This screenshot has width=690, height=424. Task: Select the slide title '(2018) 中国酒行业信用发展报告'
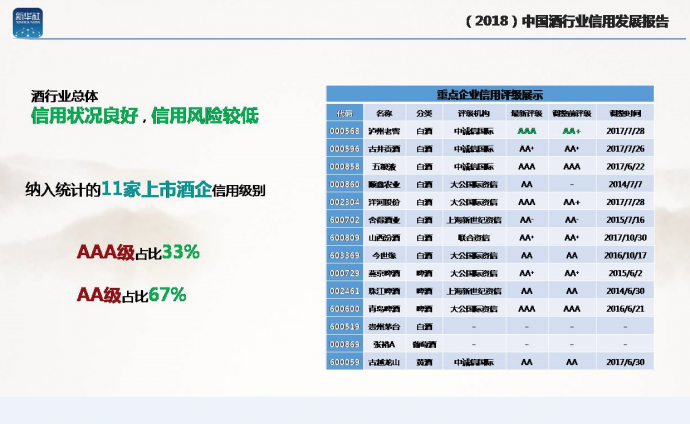(x=567, y=21)
